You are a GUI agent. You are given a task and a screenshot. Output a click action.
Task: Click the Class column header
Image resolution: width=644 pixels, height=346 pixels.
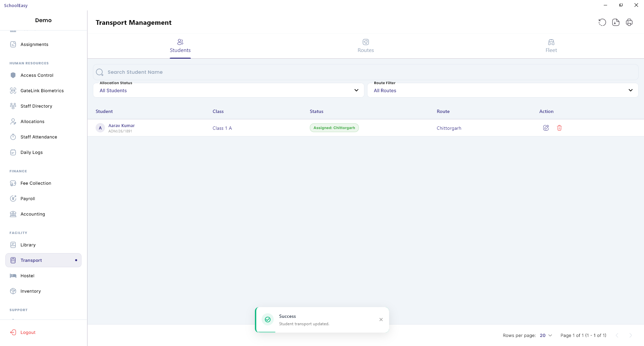click(x=218, y=111)
